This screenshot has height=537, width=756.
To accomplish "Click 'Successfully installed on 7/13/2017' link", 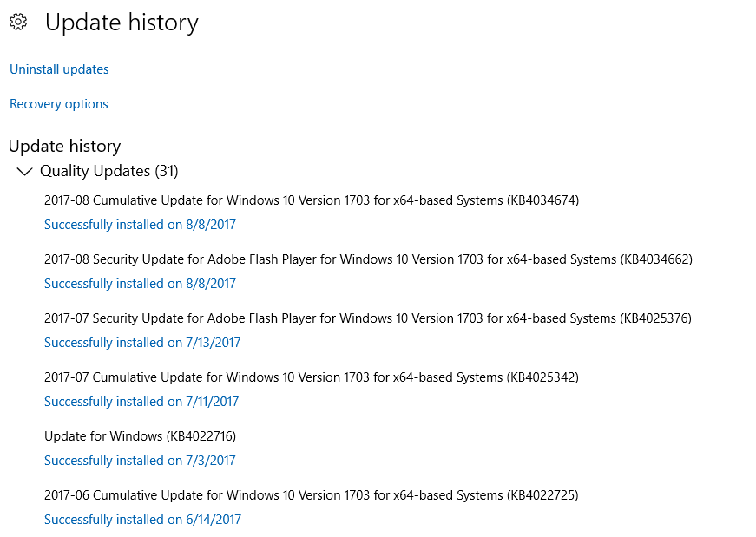I will coord(142,343).
